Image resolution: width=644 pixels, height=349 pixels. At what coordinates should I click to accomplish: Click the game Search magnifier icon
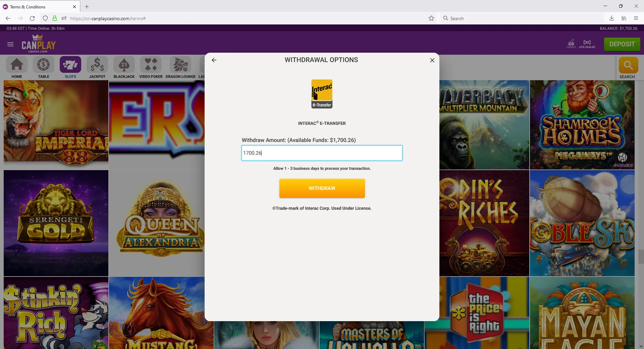628,65
